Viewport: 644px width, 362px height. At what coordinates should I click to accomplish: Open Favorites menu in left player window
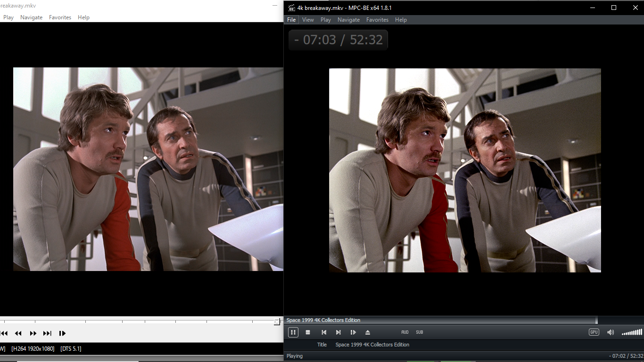click(x=60, y=17)
